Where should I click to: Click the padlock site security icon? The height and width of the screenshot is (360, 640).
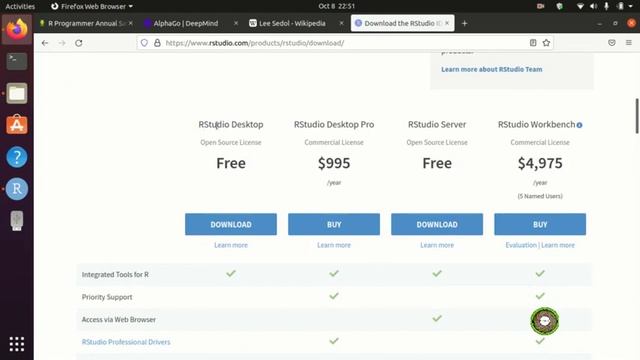click(157, 43)
